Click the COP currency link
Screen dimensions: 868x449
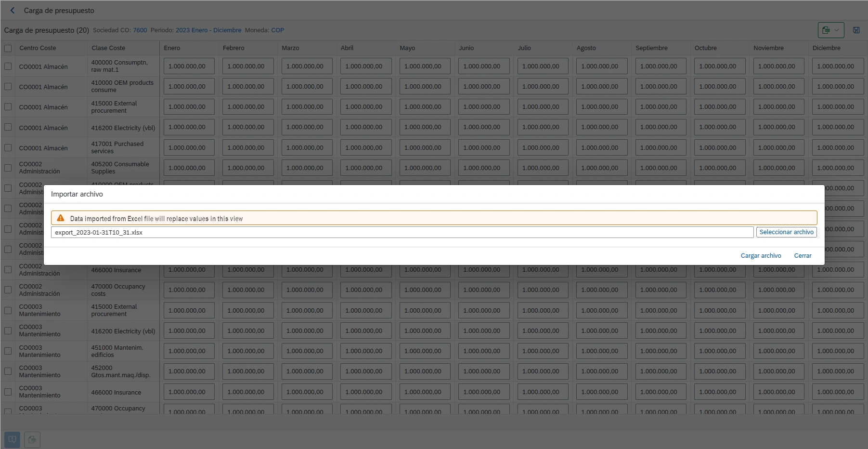(277, 30)
